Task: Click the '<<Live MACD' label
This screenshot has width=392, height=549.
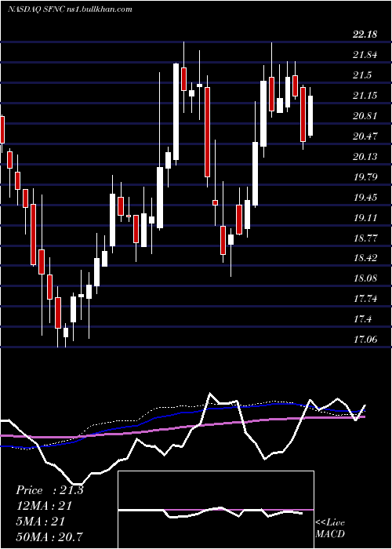Action: coord(330,528)
